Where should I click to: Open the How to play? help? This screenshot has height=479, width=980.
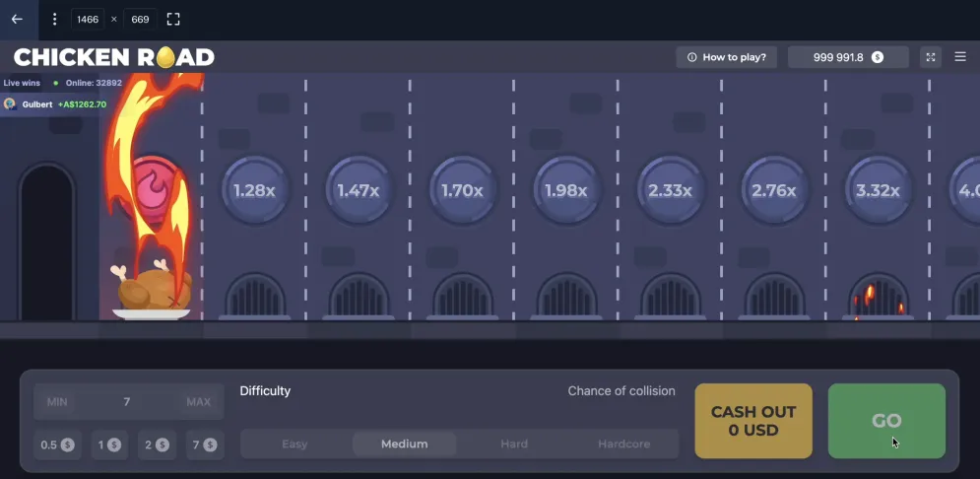pos(726,57)
